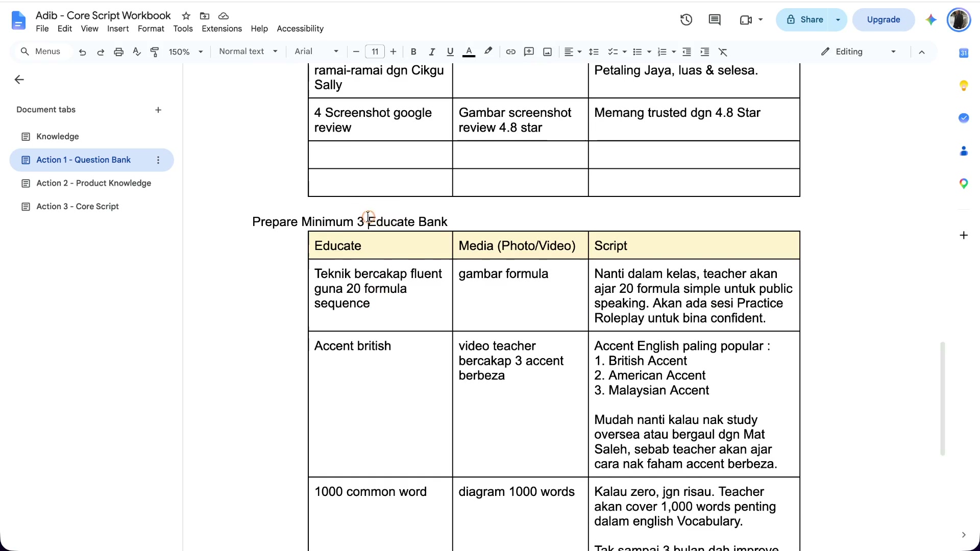Search Menus button in toolbar

pyautogui.click(x=41, y=52)
